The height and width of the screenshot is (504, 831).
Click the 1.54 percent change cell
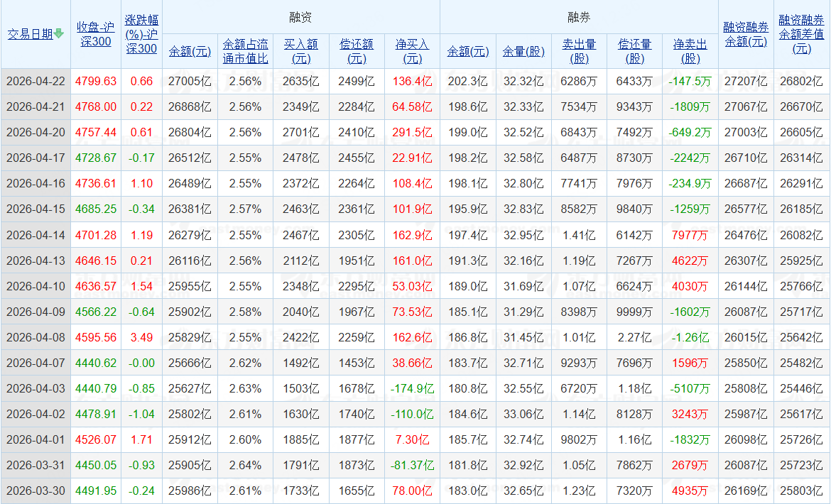point(141,286)
